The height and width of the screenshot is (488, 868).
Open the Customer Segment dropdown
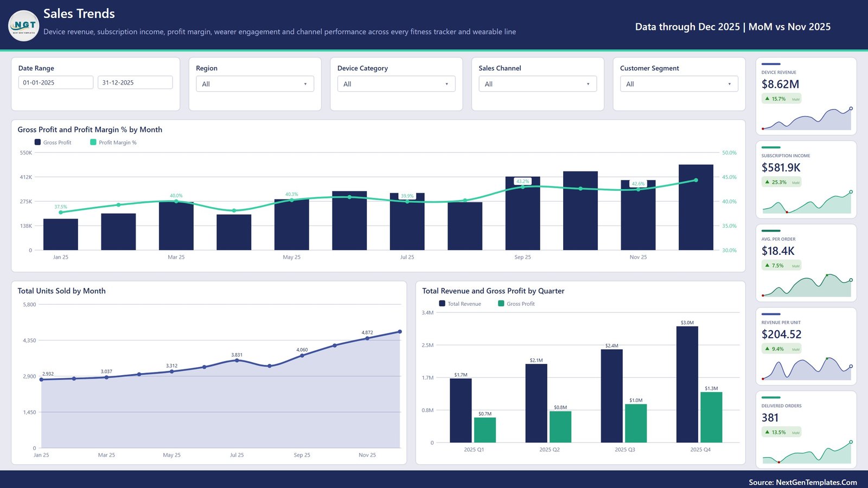(x=679, y=84)
